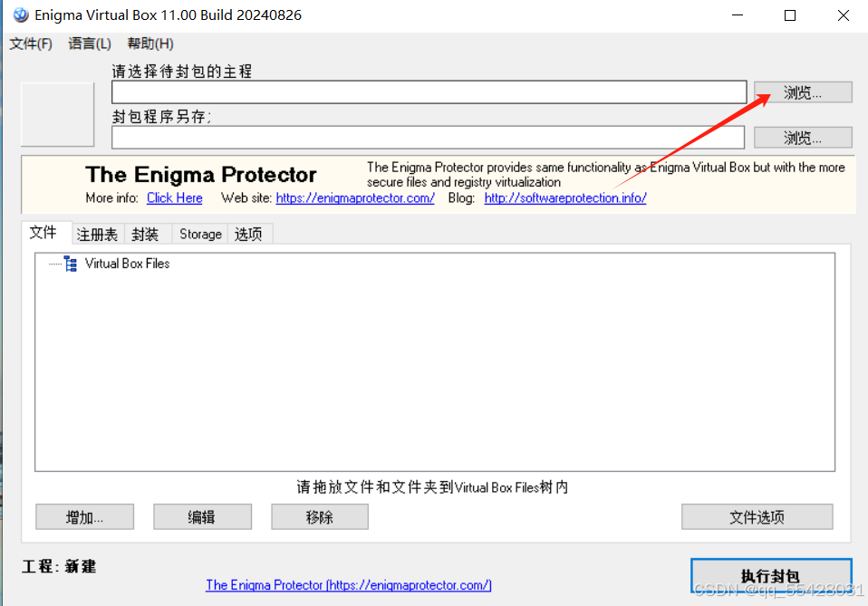Click 'The Enigma Protector' banner heading
This screenshot has width=868, height=606.
point(201,175)
